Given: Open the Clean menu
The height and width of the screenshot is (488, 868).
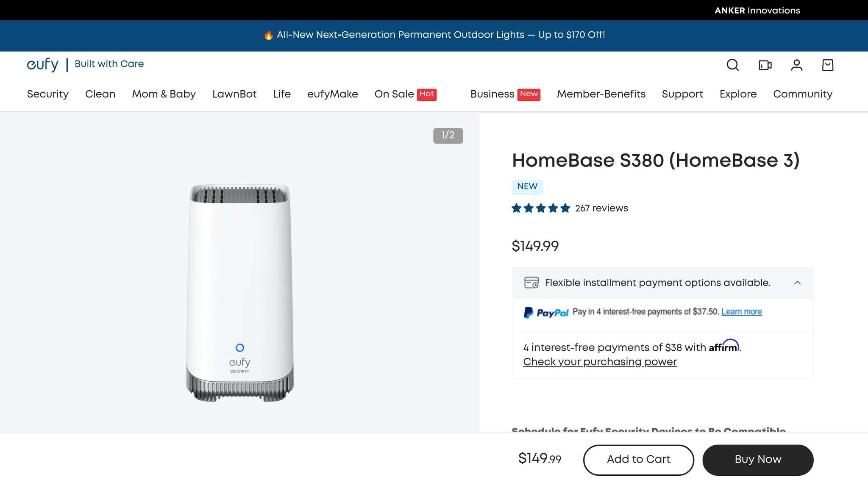Looking at the screenshot, I should point(100,94).
